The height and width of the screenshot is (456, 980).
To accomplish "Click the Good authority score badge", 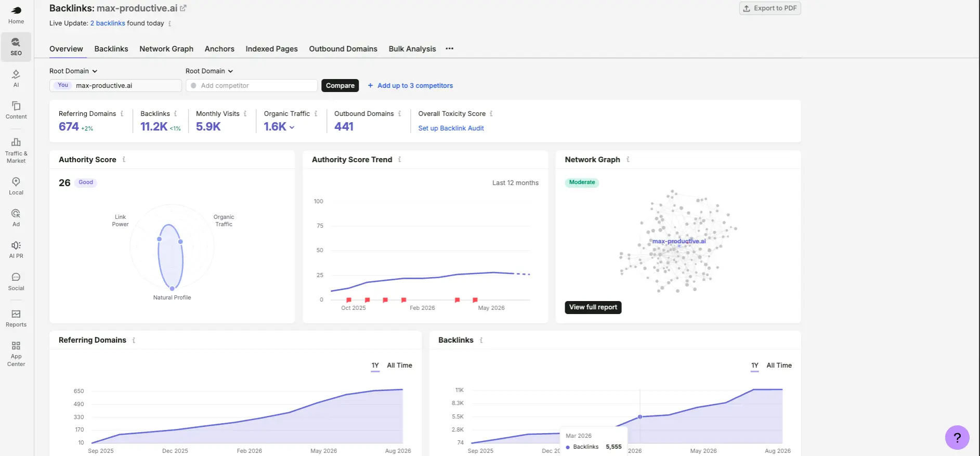I will click(x=86, y=183).
